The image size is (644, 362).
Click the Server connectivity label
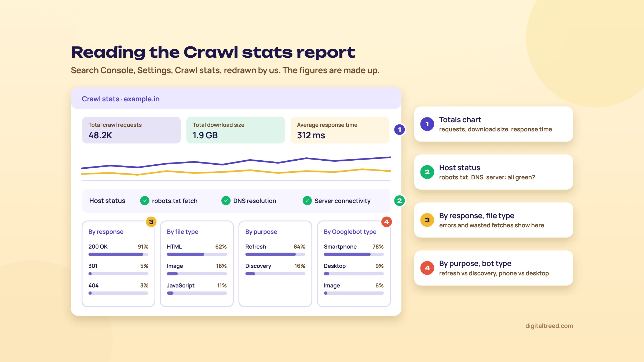click(x=342, y=201)
